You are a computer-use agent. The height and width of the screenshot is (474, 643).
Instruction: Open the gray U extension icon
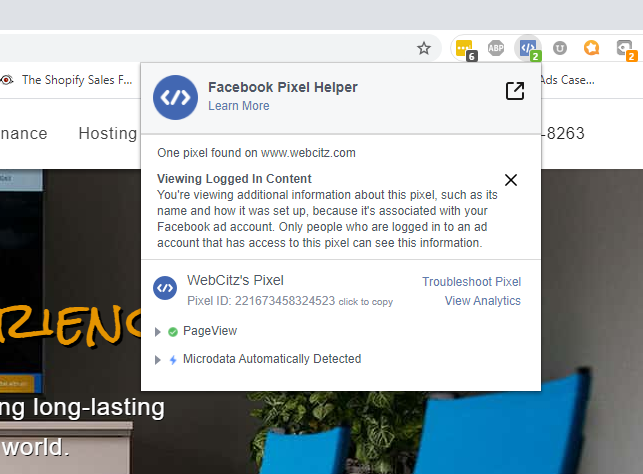click(x=560, y=48)
